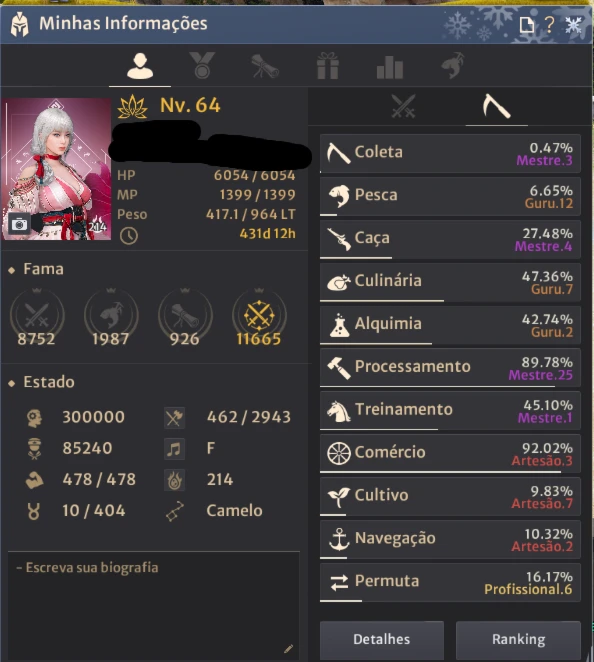Select the Coleta skill row
Viewport: 594px width, 662px height.
(450, 153)
